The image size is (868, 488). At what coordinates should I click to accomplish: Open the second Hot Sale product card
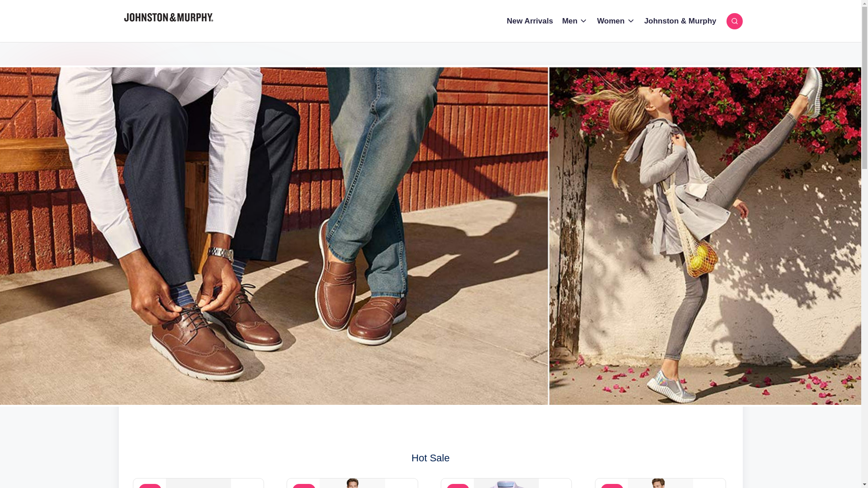[352, 483]
